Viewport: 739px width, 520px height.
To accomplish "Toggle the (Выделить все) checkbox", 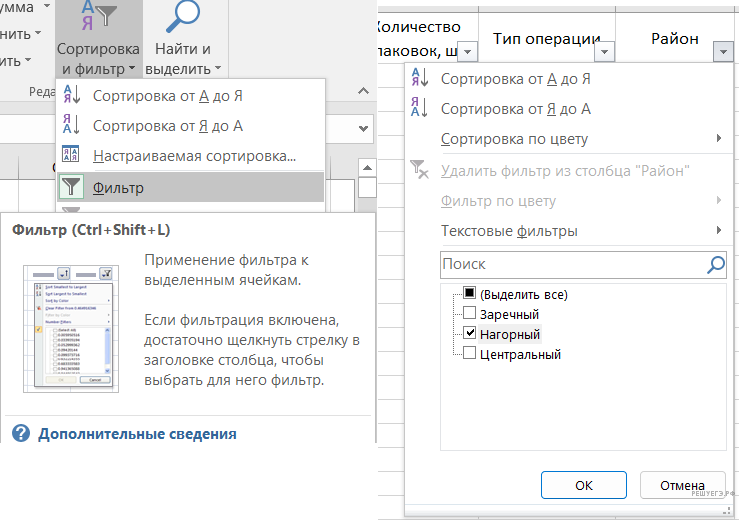I will (470, 294).
